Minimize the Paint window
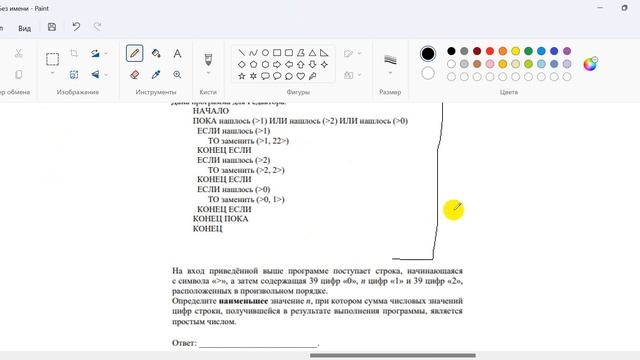 tap(600, 8)
